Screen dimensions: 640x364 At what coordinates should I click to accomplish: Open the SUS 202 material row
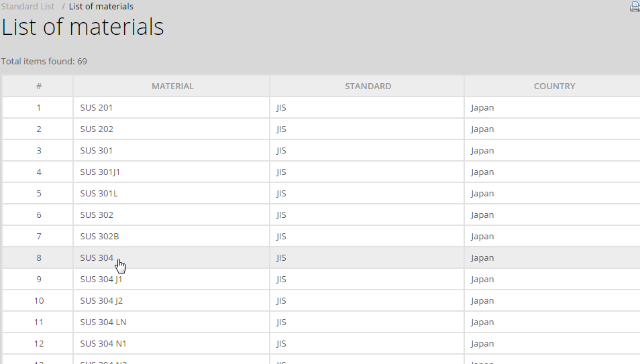[97, 129]
